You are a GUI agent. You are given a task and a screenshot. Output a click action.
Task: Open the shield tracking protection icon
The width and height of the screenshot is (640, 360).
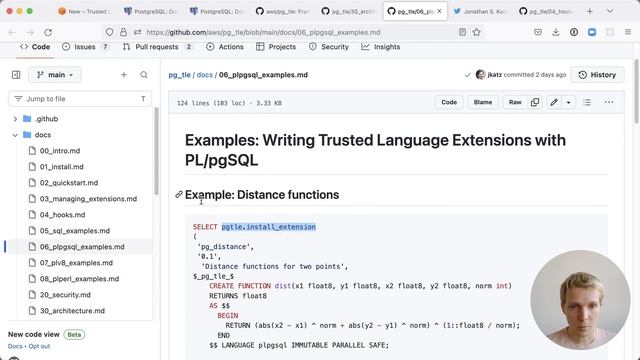coord(109,32)
